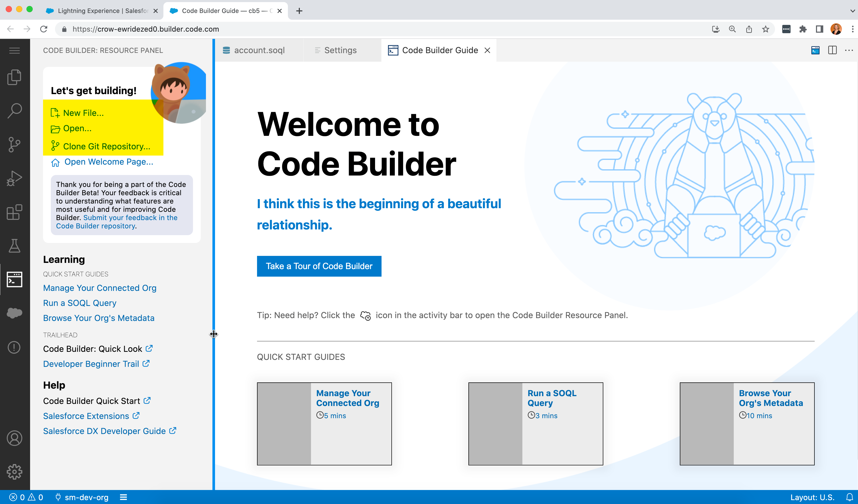
Task: Split the editor using the toolbar icon
Action: click(833, 50)
